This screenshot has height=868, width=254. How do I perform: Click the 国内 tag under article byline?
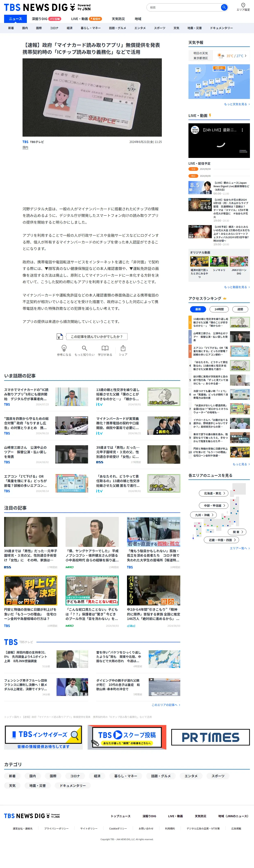pyautogui.click(x=25, y=147)
